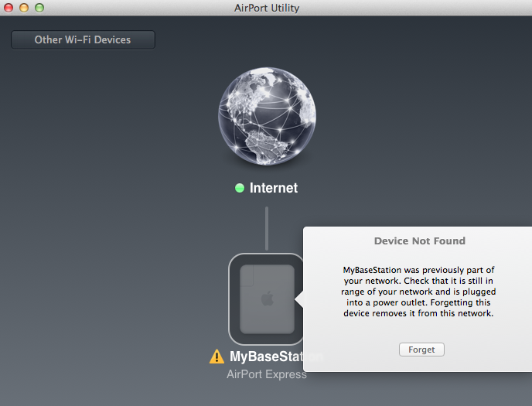Click the yellow warning triangle icon
Image resolution: width=532 pixels, height=406 pixels.
[217, 357]
